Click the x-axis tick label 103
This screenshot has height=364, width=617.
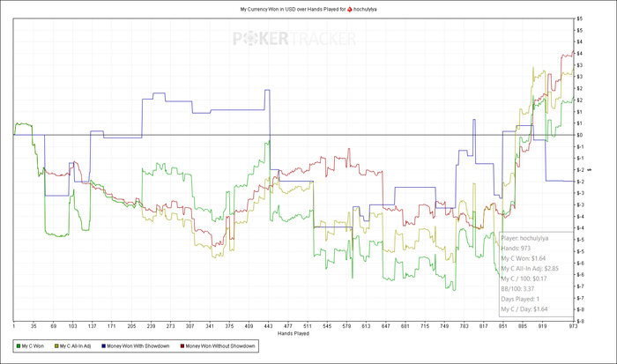point(73,326)
